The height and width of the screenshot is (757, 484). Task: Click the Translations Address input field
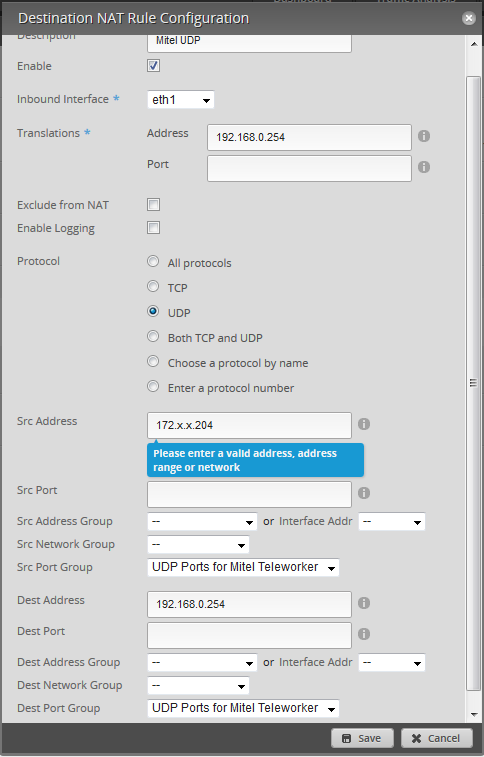[x=309, y=137]
